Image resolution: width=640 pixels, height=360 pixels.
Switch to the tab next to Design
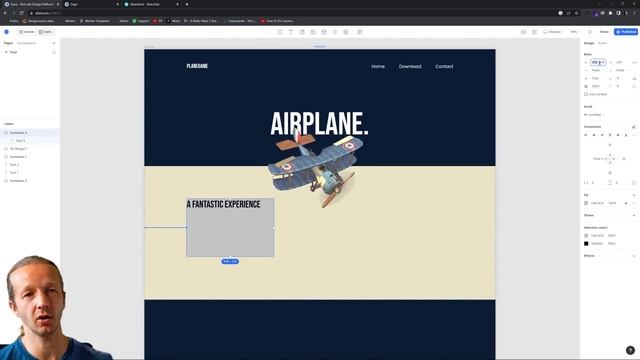(x=602, y=43)
